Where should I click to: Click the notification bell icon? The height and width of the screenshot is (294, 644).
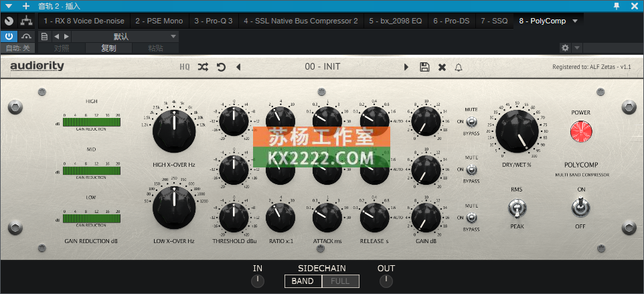click(x=459, y=68)
